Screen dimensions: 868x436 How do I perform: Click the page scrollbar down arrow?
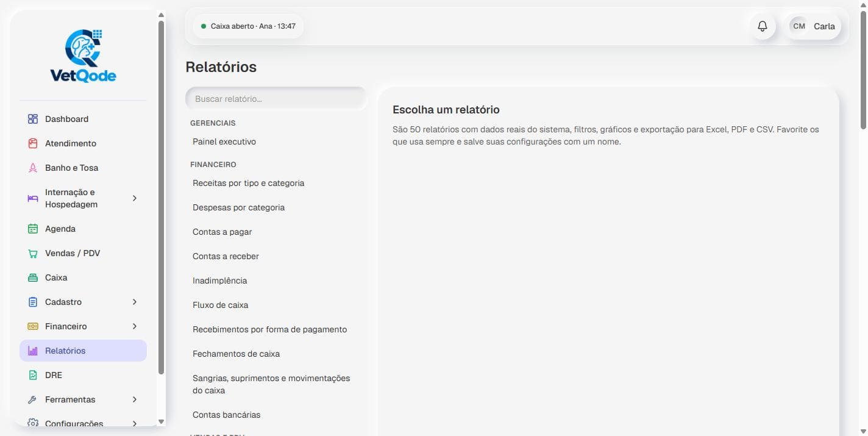pos(863,431)
